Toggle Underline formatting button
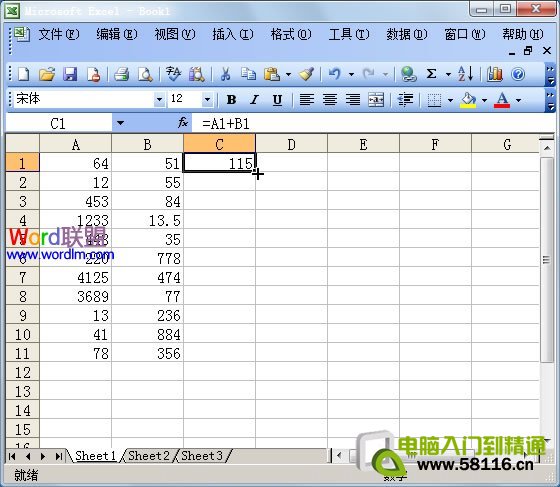This screenshot has height=487, width=560. 277,100
